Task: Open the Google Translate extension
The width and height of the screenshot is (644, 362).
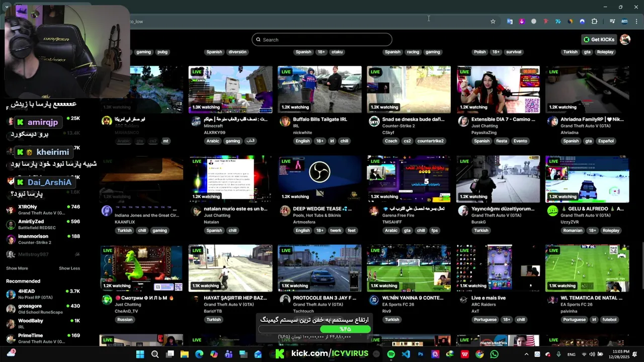Action: click(510, 21)
